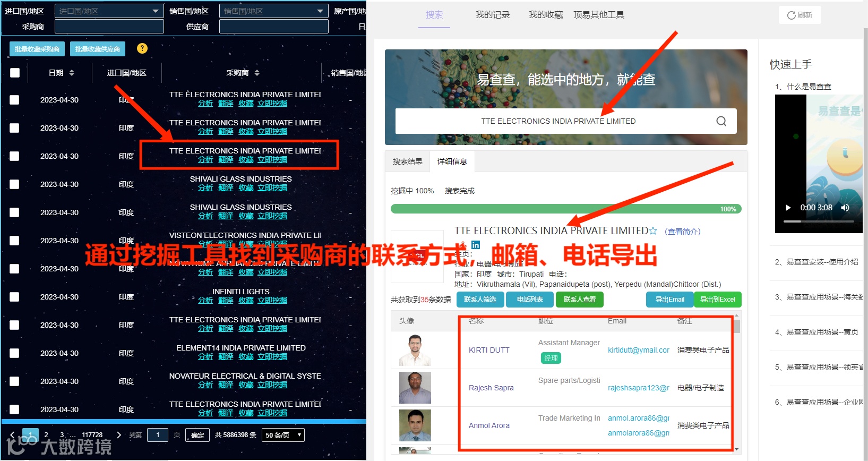Image resolution: width=868 pixels, height=461 pixels.
Task: Check the ELEMENT14 INDIA PRIVATE LIMITED row checkbox
Action: tap(14, 353)
